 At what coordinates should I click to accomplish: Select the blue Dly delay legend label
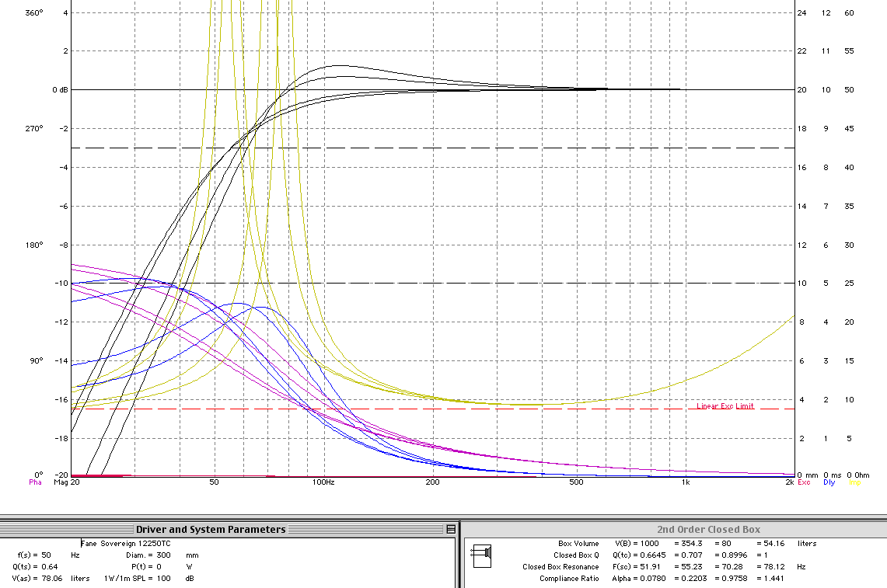tap(829, 482)
